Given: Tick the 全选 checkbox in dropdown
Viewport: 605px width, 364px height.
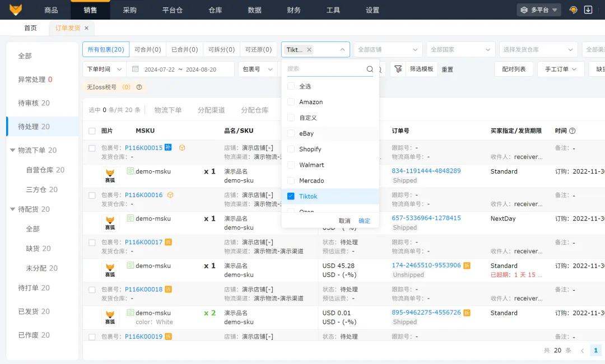Looking at the screenshot, I should coord(291,86).
